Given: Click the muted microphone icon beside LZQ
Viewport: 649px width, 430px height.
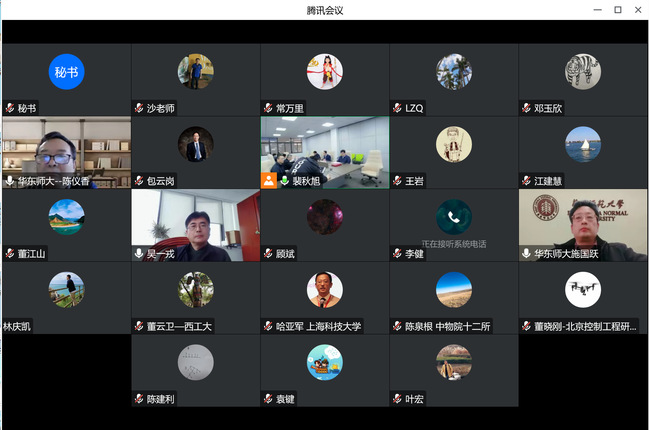Looking at the screenshot, I should click(x=397, y=108).
